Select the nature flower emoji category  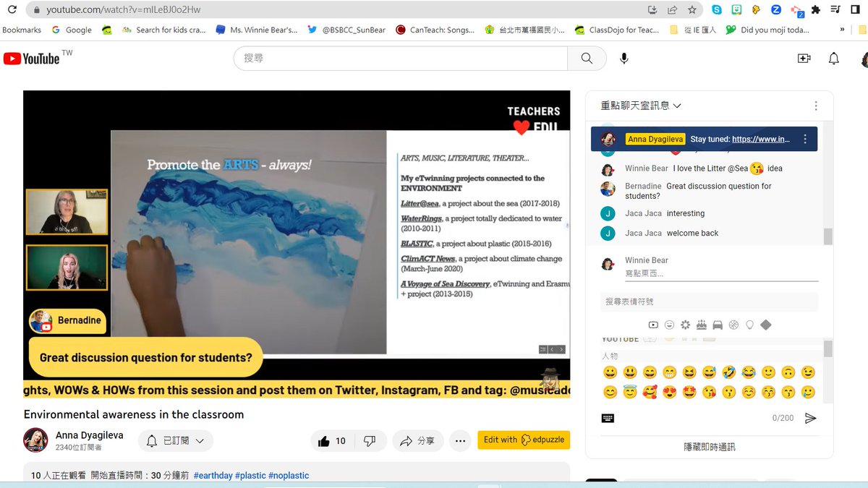pos(685,325)
